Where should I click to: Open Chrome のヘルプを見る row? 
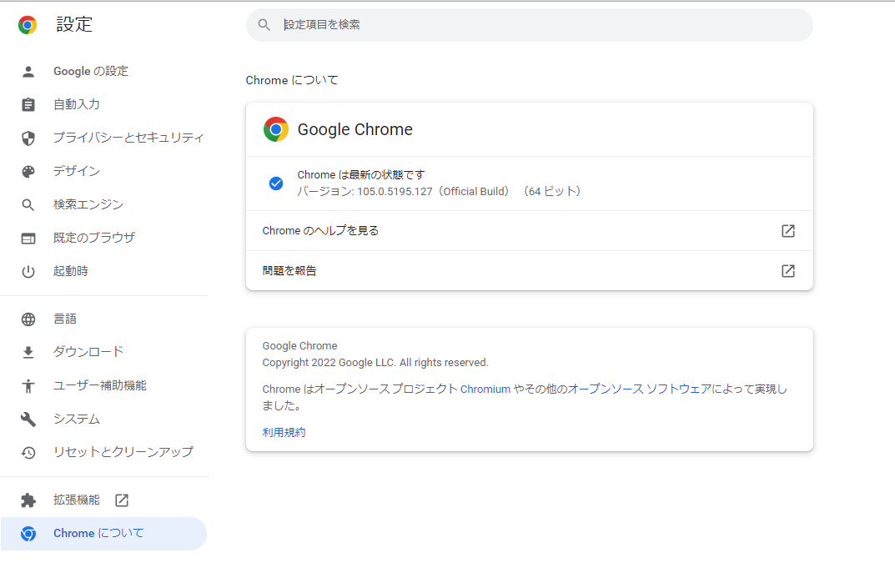(x=529, y=231)
